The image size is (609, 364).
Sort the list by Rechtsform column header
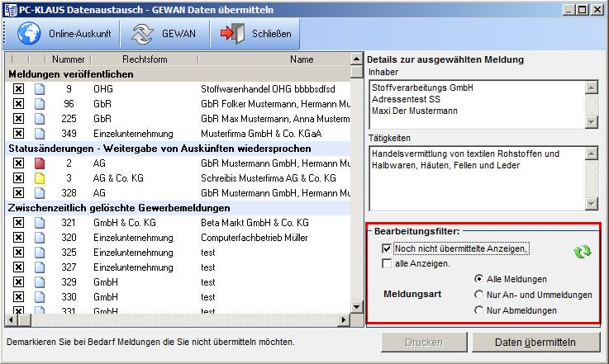145,59
